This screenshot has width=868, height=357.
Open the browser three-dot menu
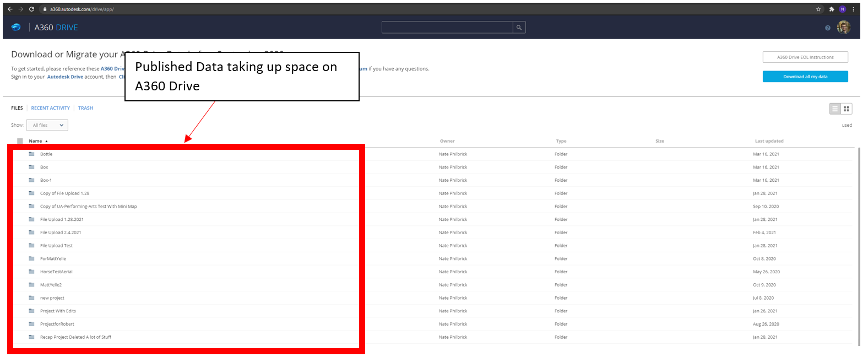(853, 9)
